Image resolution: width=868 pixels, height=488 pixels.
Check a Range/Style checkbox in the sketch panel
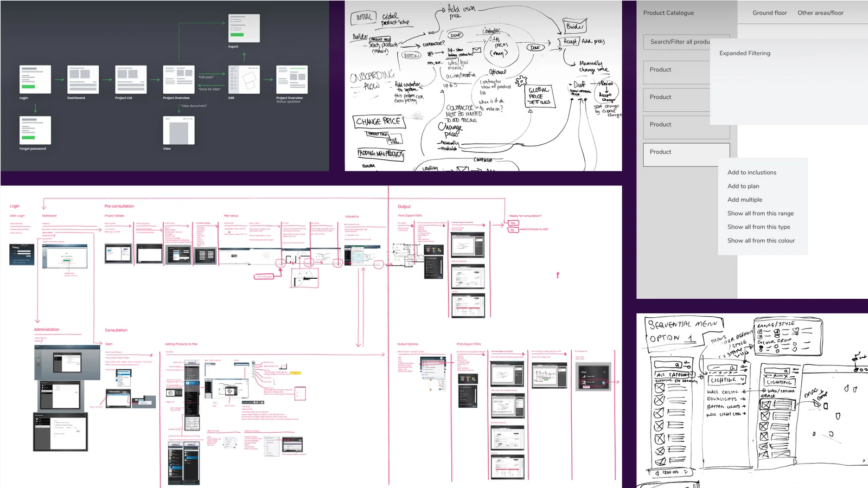pyautogui.click(x=761, y=332)
